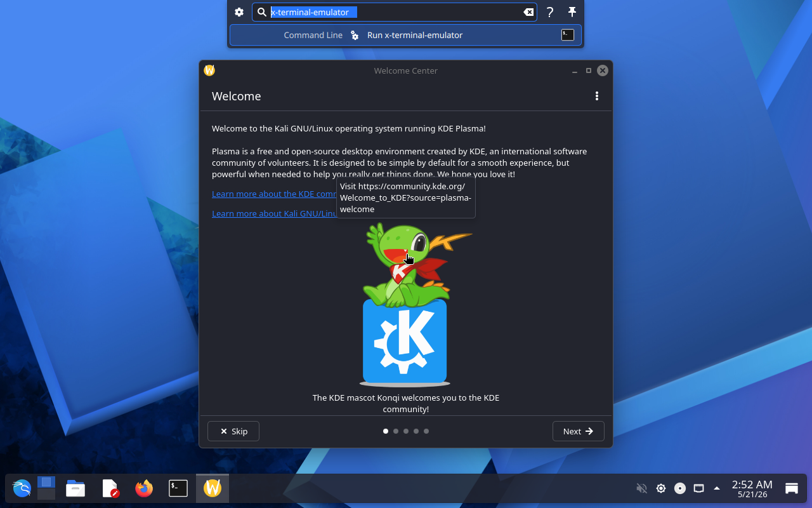
Task: Open the file manager from the taskbar
Action: pyautogui.click(x=75, y=488)
